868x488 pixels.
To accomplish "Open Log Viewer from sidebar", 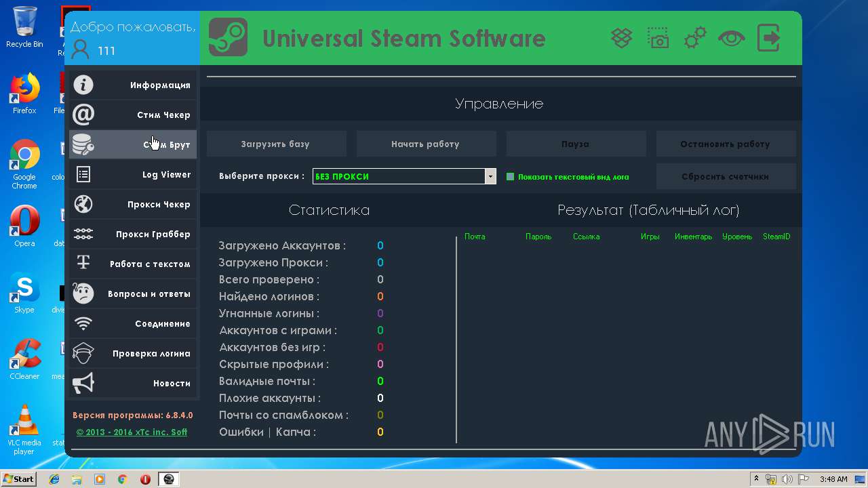I will tap(133, 174).
